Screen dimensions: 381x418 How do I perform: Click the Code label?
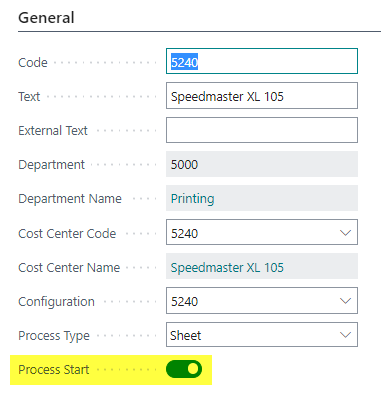[33, 63]
